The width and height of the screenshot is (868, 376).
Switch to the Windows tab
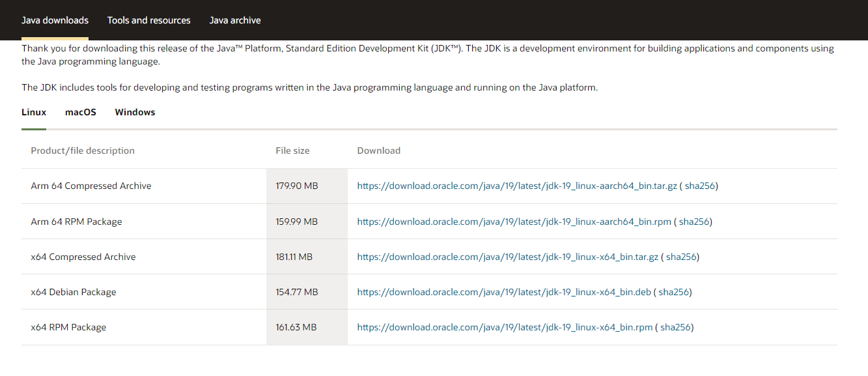[x=135, y=112]
